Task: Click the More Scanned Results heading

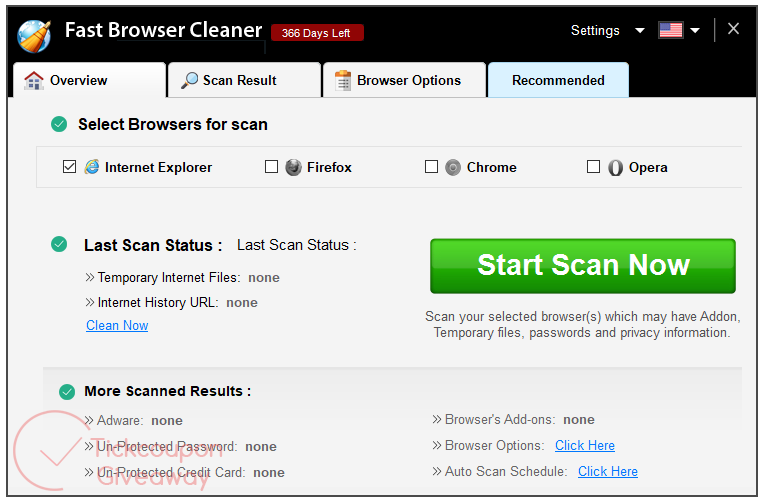Action: coord(168,391)
